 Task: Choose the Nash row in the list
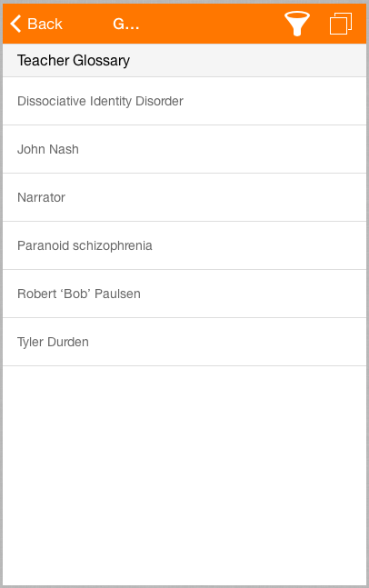click(184, 149)
